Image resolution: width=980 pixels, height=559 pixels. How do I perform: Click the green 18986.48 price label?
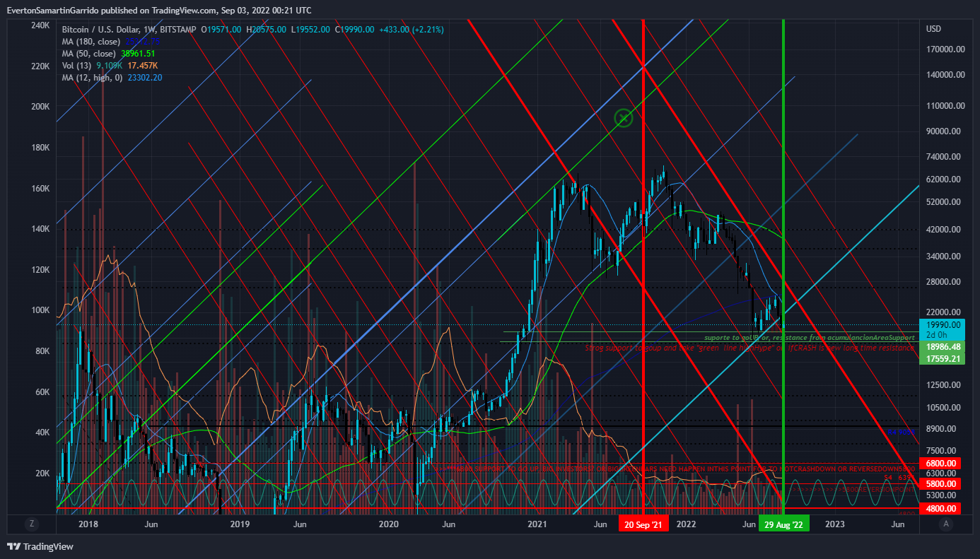point(942,347)
